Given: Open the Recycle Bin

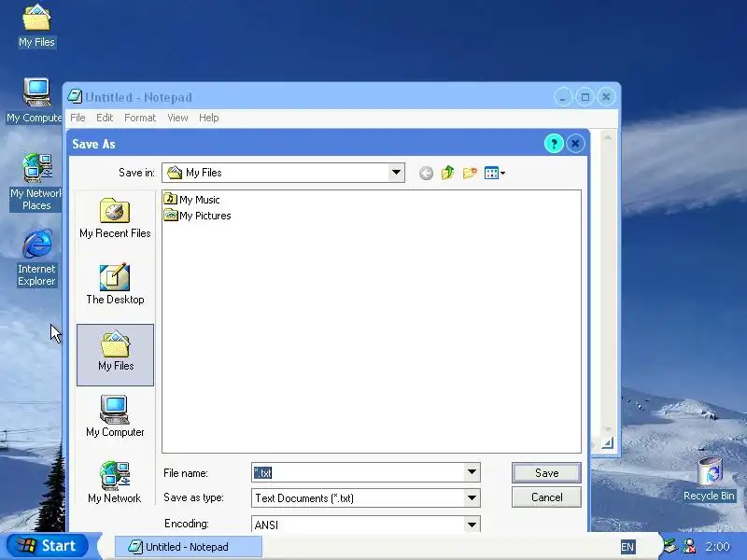Looking at the screenshot, I should (709, 480).
